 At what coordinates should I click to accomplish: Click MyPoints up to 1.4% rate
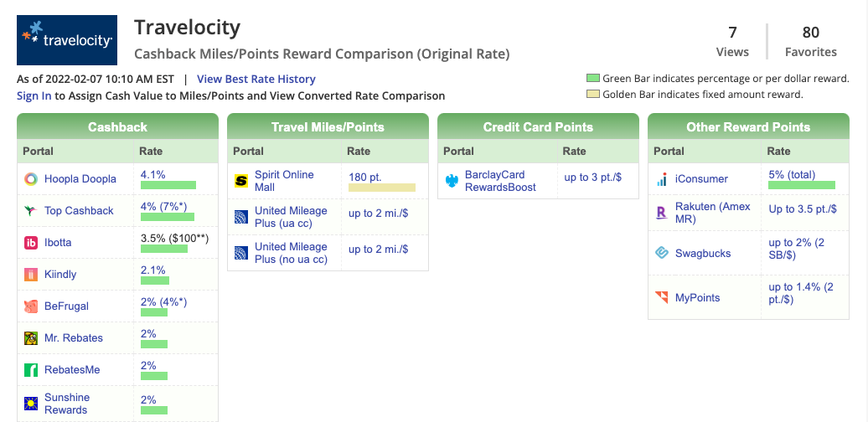click(x=801, y=294)
